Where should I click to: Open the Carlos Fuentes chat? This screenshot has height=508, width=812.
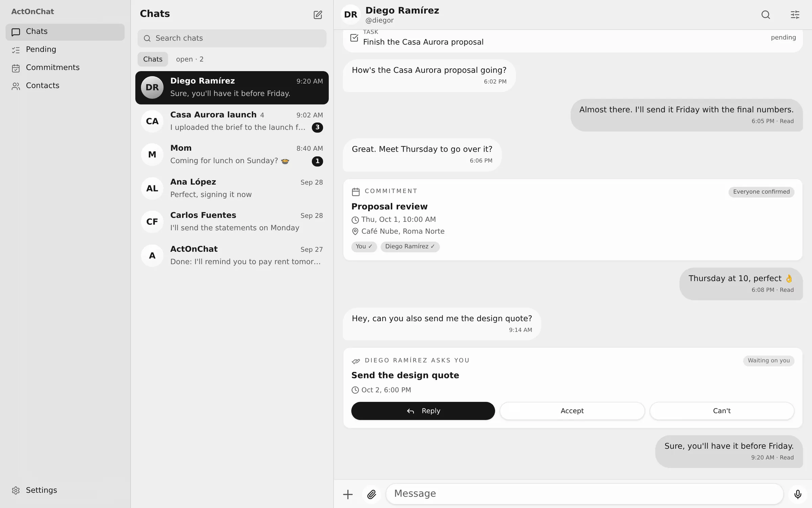(232, 222)
